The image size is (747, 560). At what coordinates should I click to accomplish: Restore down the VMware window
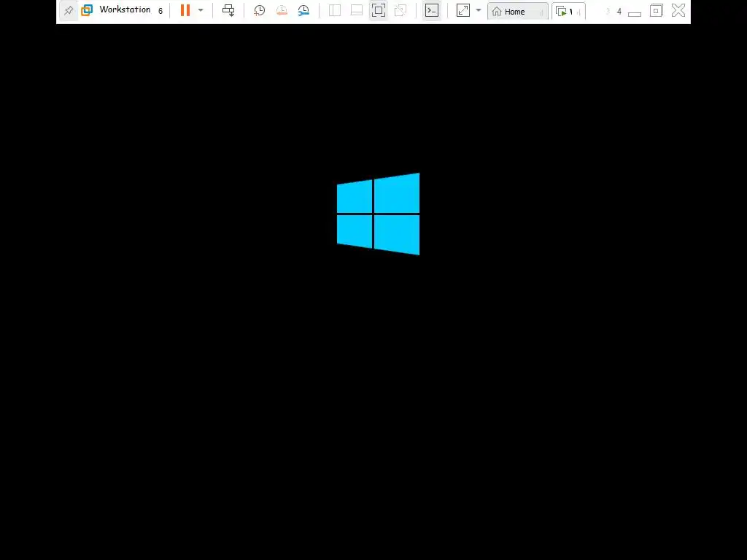[656, 10]
